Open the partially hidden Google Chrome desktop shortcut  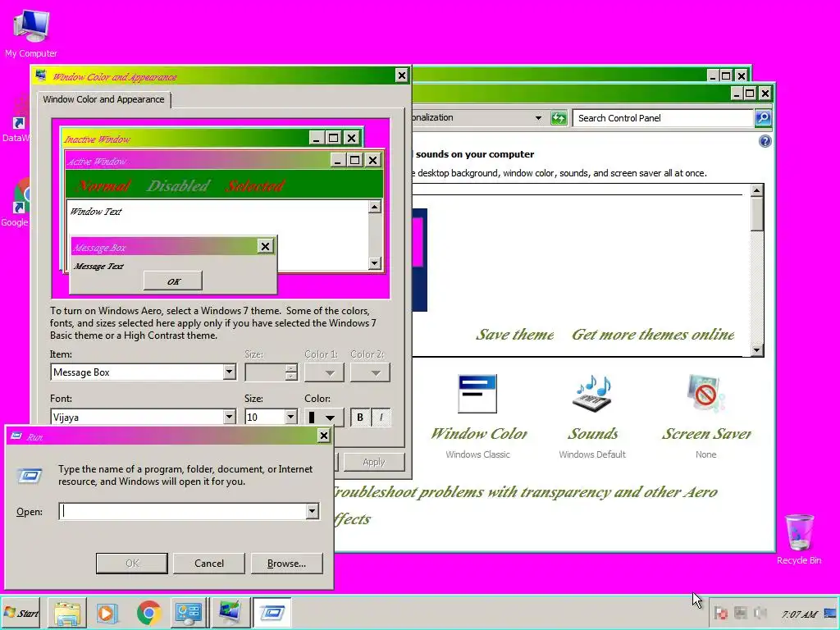(x=18, y=201)
